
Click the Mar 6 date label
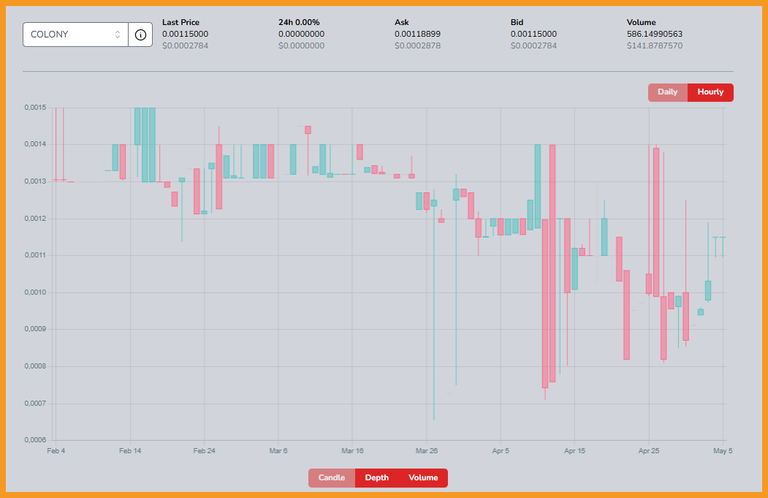click(x=278, y=451)
